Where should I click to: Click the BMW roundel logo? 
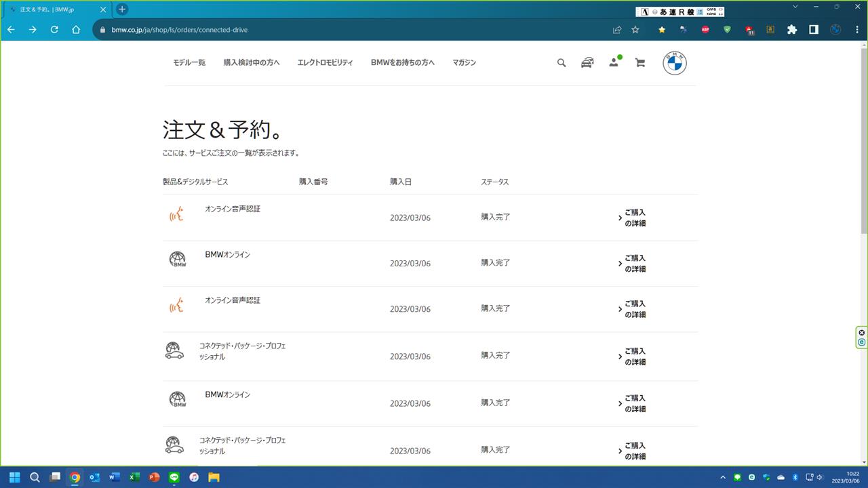pyautogui.click(x=675, y=63)
